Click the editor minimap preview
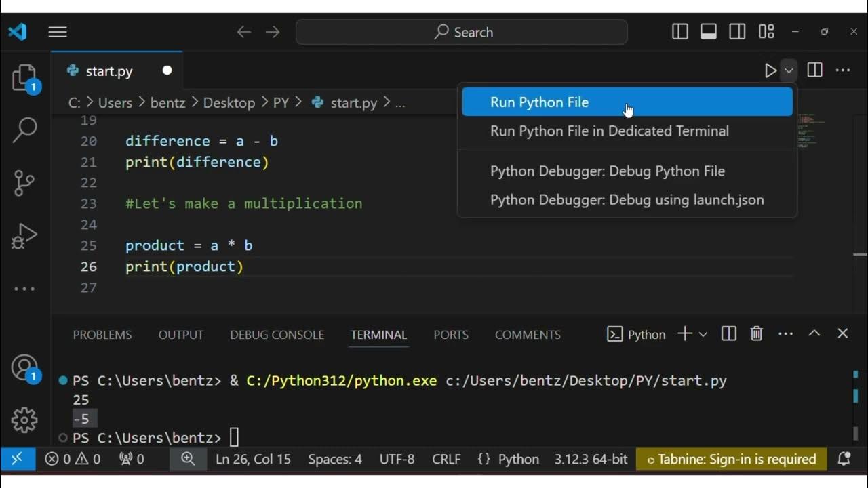The height and width of the screenshot is (488, 868). 810,132
